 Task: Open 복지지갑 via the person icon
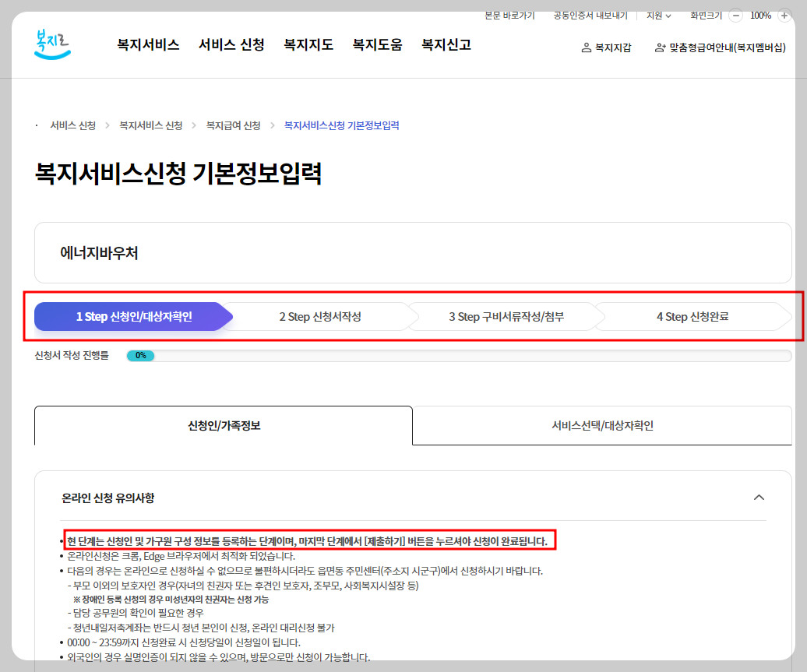[x=606, y=47]
